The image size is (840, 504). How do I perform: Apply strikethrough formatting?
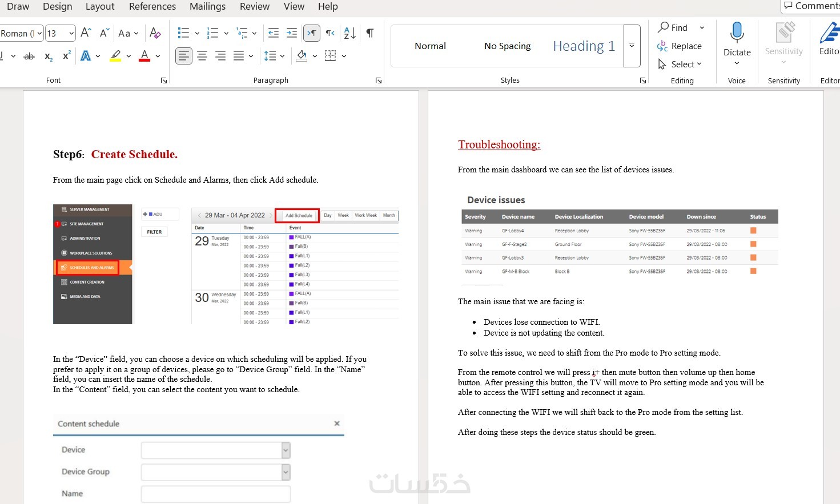tap(29, 56)
